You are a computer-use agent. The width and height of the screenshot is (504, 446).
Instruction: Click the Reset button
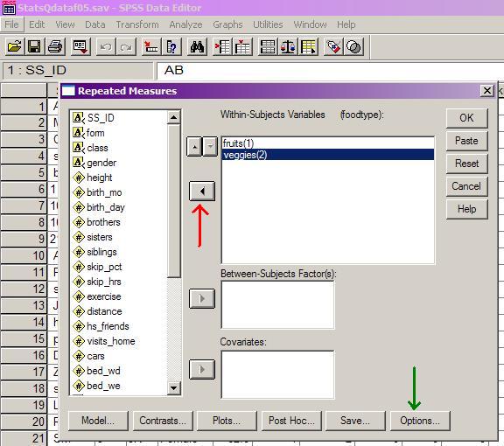(466, 164)
